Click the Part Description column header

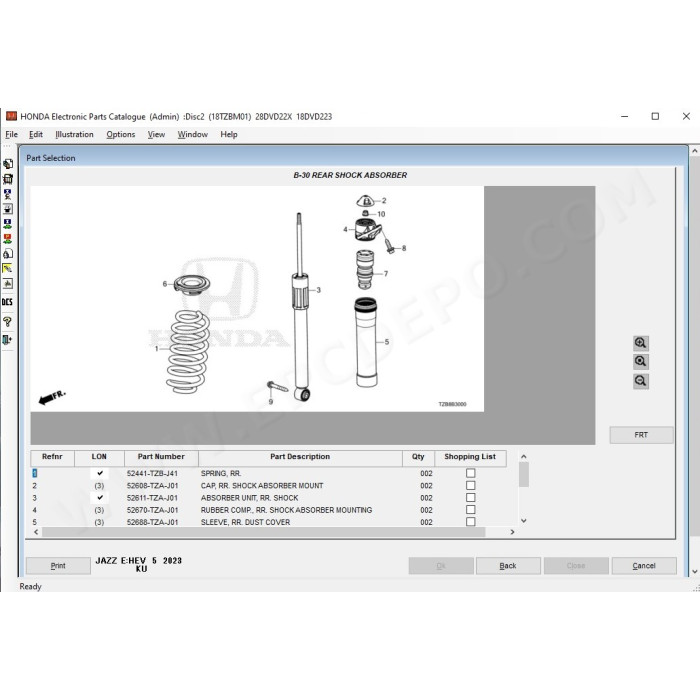click(300, 457)
